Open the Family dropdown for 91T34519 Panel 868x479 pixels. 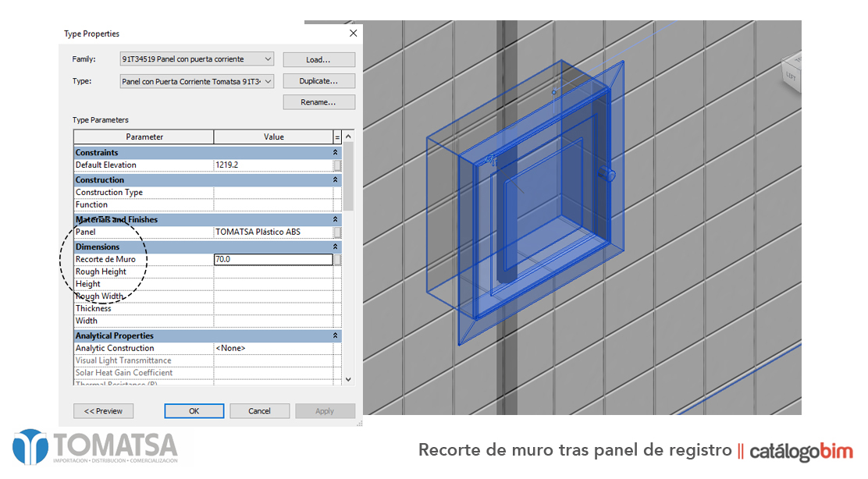pyautogui.click(x=268, y=59)
